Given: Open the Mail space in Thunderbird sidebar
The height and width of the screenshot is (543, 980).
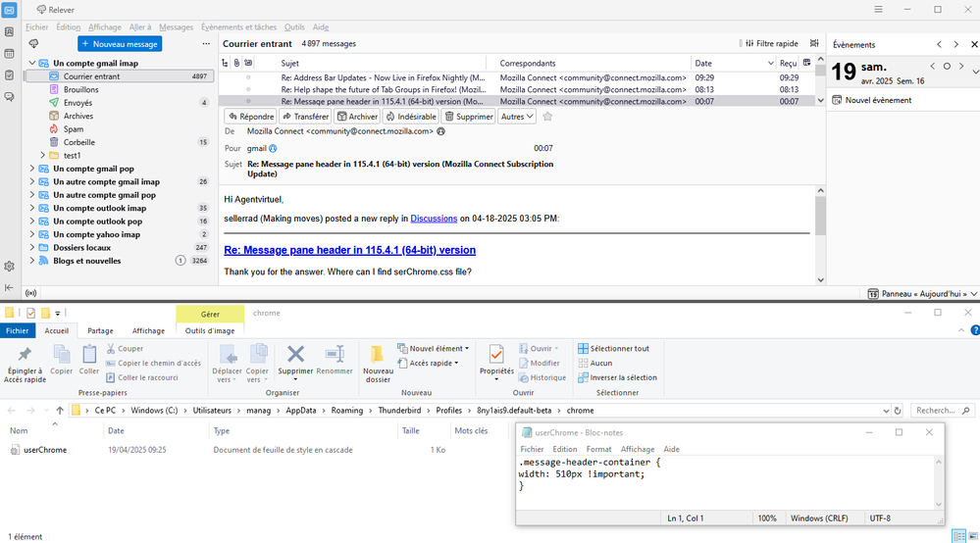Looking at the screenshot, I should click(10, 11).
